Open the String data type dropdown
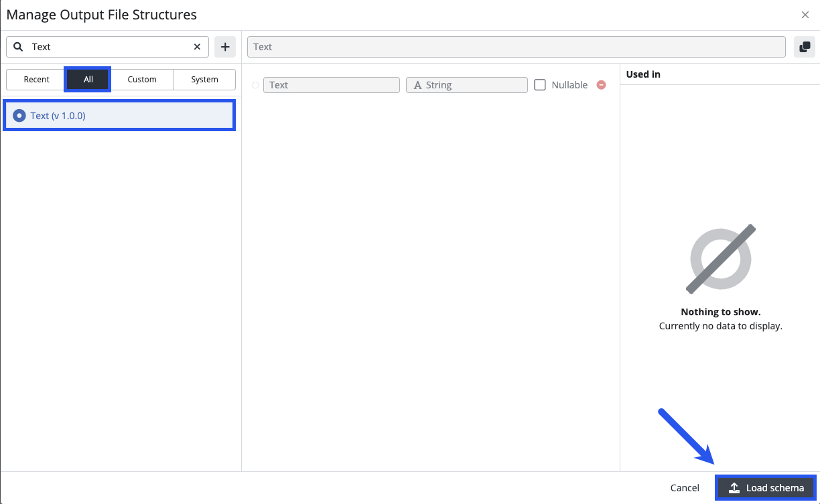This screenshot has height=504, width=820. 467,85
